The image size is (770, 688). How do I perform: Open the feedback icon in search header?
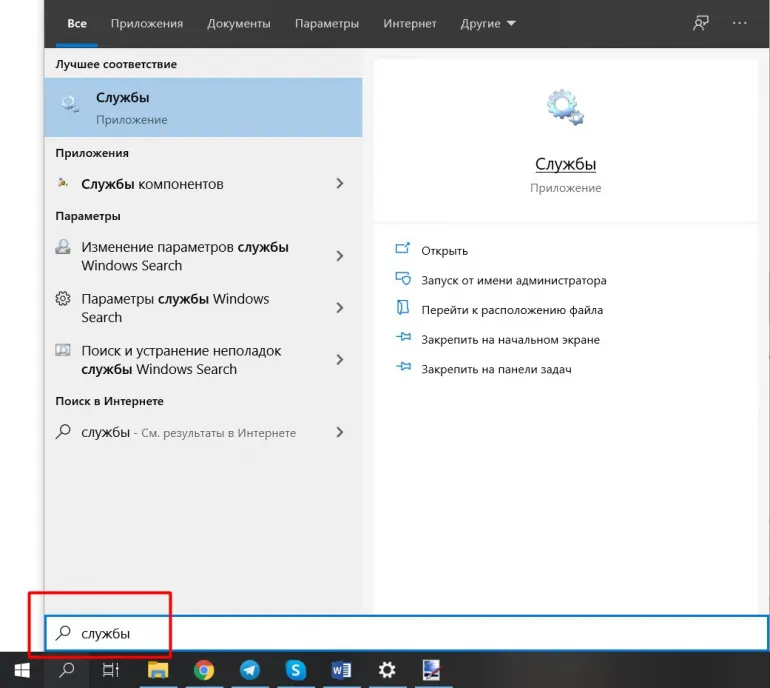(701, 22)
